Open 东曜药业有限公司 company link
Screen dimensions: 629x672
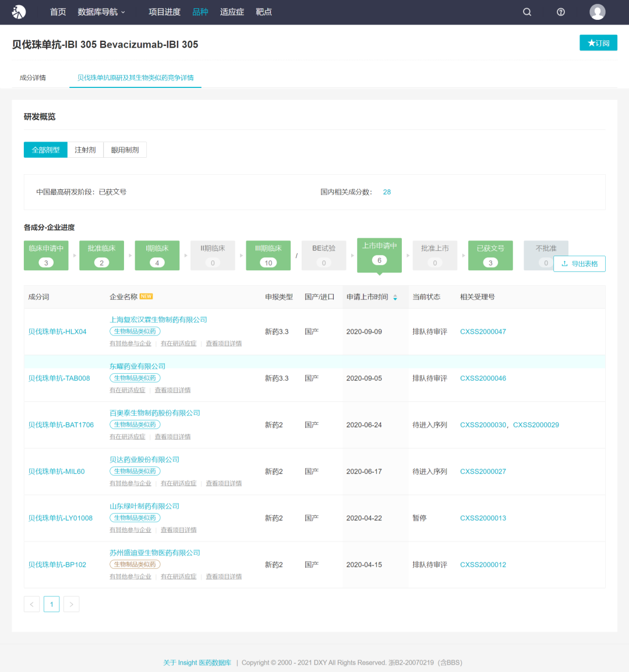click(x=137, y=366)
